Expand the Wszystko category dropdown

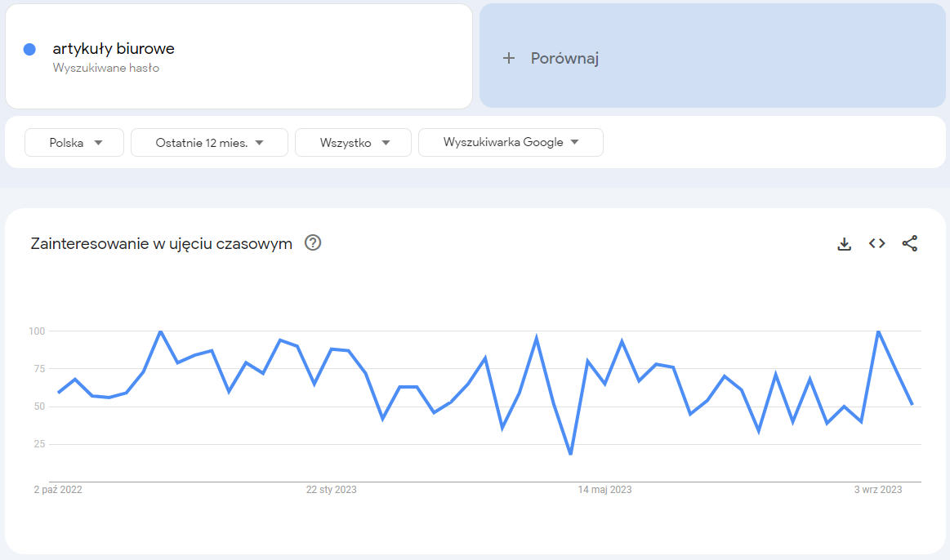[x=353, y=142]
